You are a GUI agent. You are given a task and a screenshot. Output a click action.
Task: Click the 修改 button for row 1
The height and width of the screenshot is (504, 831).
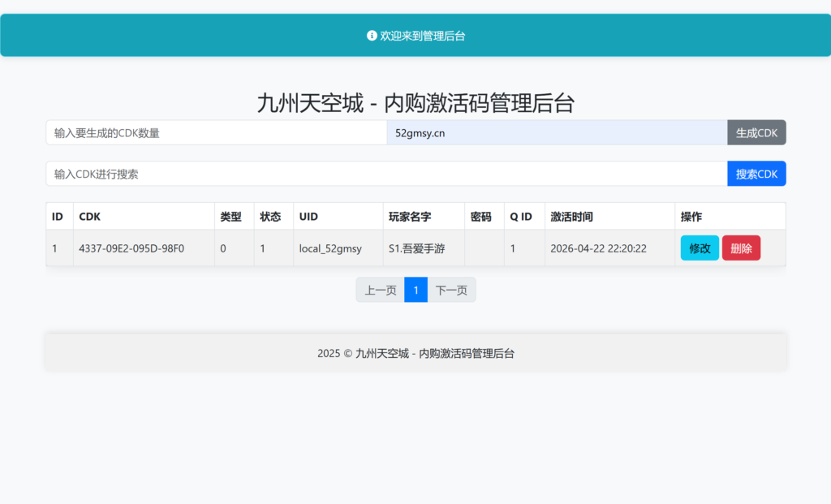click(x=700, y=248)
